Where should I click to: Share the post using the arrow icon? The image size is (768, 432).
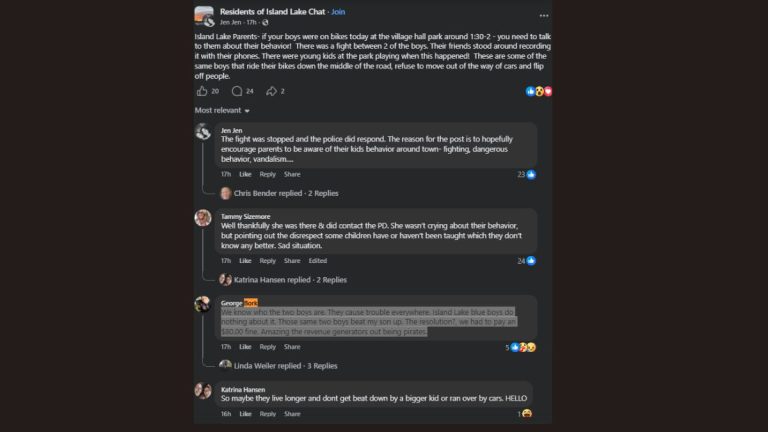(x=271, y=91)
